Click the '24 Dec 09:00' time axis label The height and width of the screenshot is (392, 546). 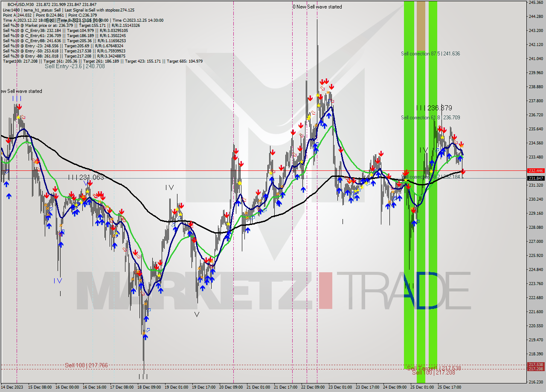click(x=395, y=388)
